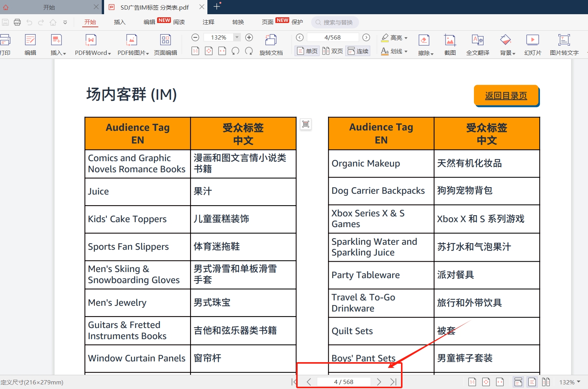Enable 连续 continuous scrolling view
The width and height of the screenshot is (588, 389).
(358, 51)
